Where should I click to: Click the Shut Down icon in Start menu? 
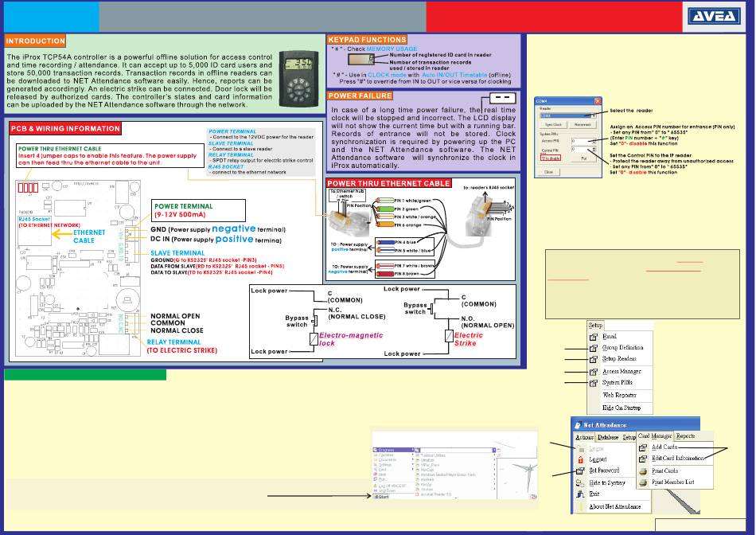(x=376, y=491)
